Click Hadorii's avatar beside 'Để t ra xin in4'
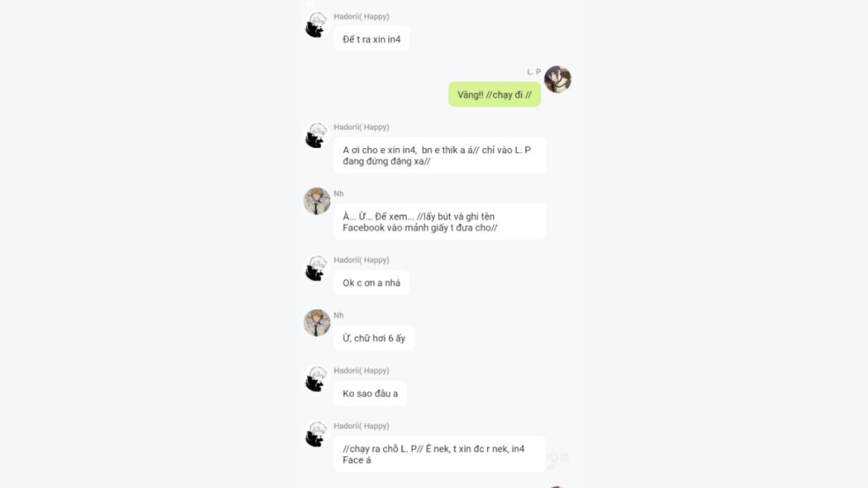 pyautogui.click(x=316, y=24)
